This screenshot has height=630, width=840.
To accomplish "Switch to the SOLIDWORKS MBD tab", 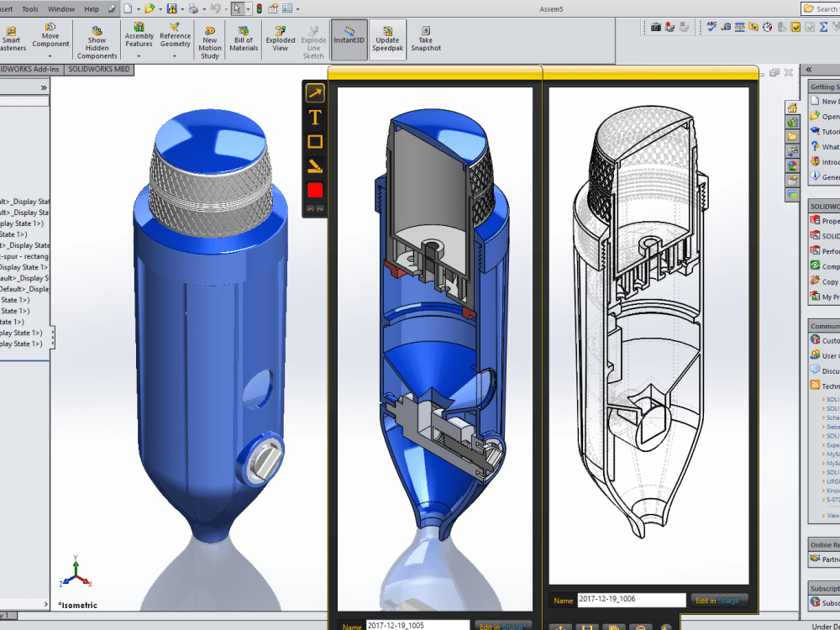I will pos(101,70).
